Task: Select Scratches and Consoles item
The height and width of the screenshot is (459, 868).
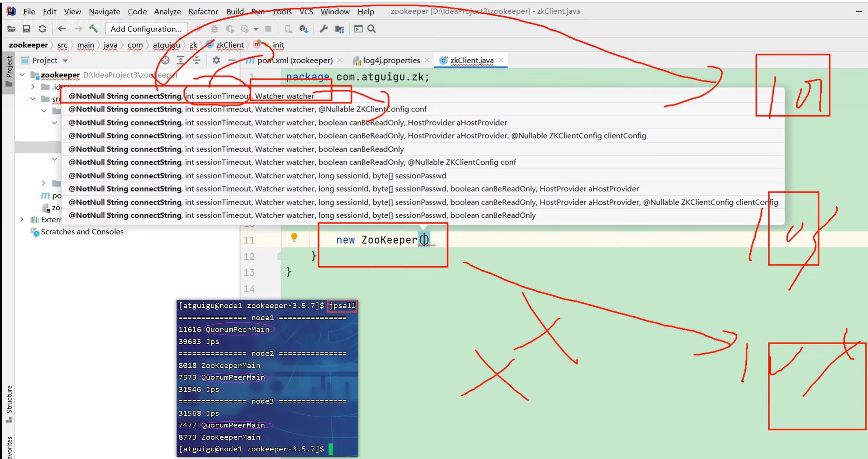Action: tap(82, 232)
